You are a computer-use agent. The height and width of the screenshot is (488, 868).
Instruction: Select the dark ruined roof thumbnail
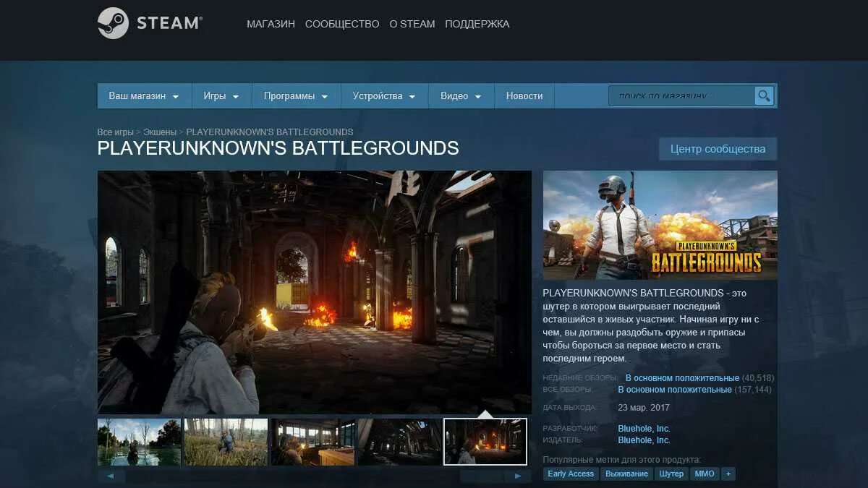pos(399,442)
